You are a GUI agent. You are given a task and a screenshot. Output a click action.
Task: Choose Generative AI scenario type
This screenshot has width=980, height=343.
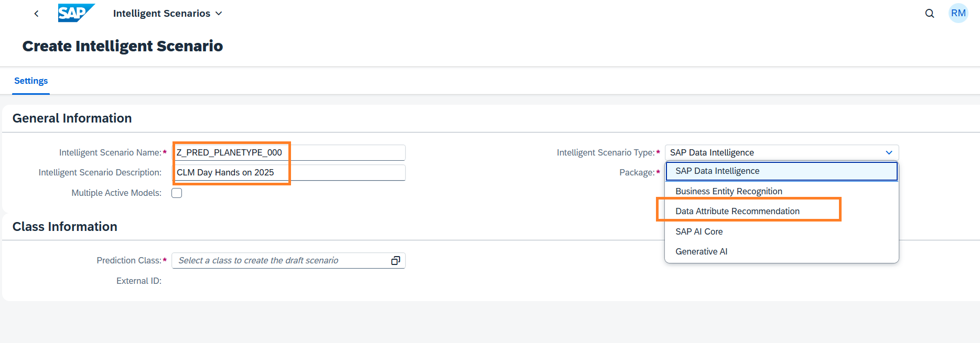pos(701,252)
